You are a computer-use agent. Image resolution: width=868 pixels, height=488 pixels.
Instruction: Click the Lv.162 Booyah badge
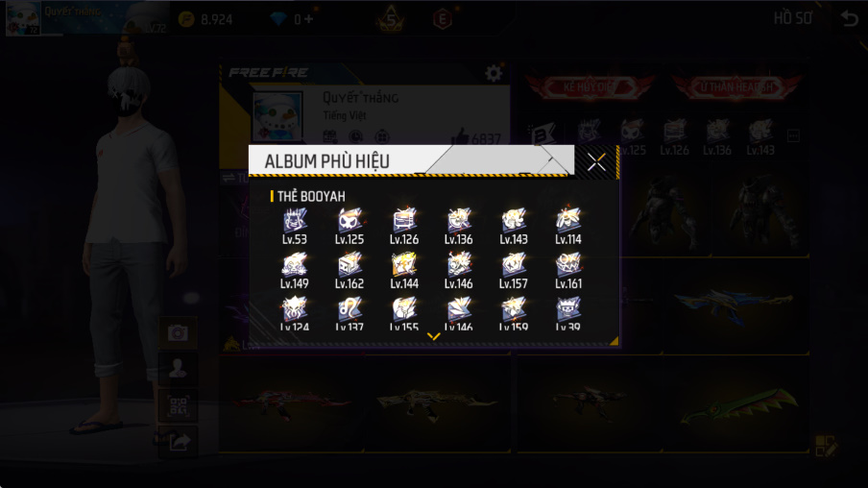tap(350, 270)
